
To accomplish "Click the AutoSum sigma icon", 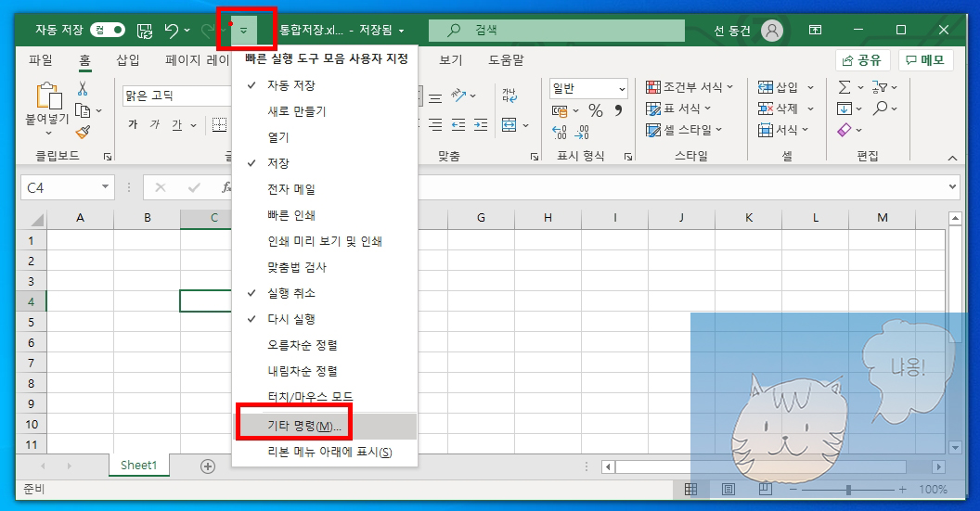I will [845, 87].
